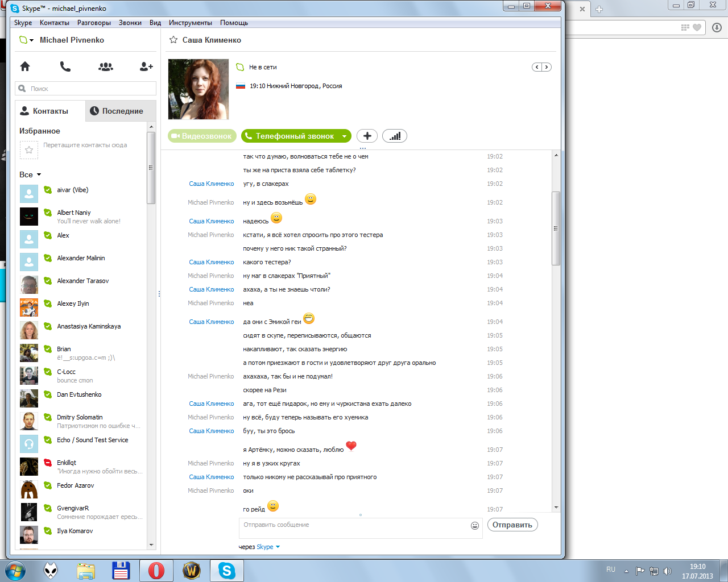This screenshot has width=728, height=582.
Task: Click the Отправить button
Action: coord(512,525)
